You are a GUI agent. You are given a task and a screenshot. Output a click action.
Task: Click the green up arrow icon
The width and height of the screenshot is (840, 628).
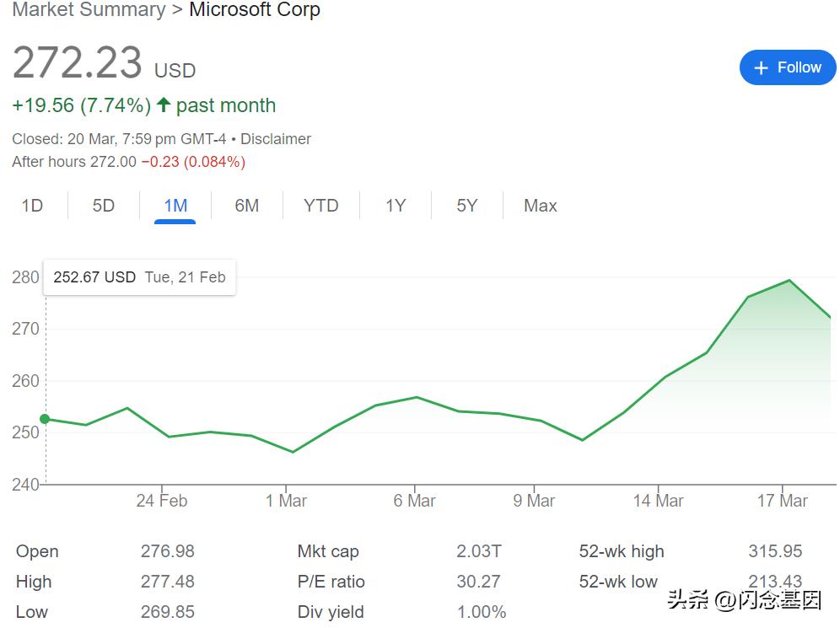tap(164, 105)
